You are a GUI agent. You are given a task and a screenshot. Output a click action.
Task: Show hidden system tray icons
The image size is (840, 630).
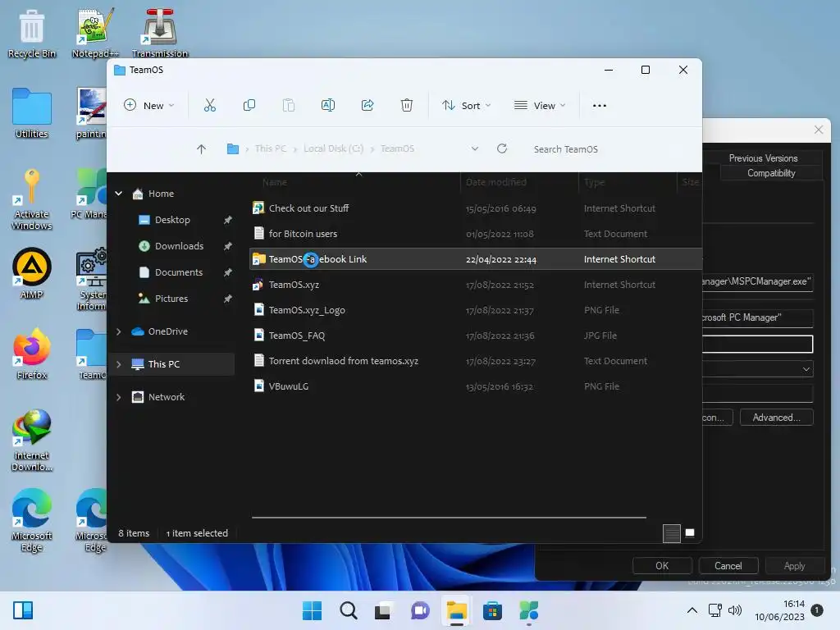point(692,610)
